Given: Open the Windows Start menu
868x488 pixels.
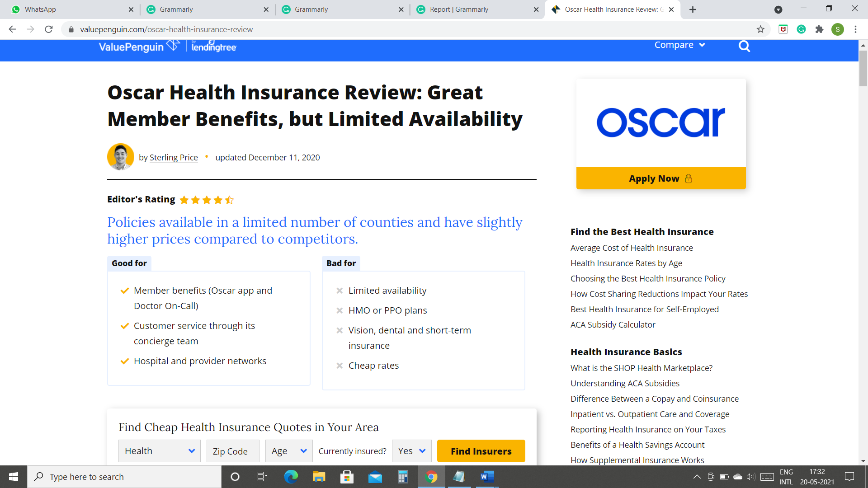Looking at the screenshot, I should point(14,477).
